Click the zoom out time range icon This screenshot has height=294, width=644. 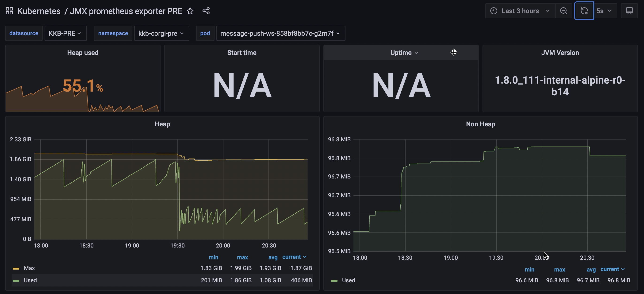(563, 11)
